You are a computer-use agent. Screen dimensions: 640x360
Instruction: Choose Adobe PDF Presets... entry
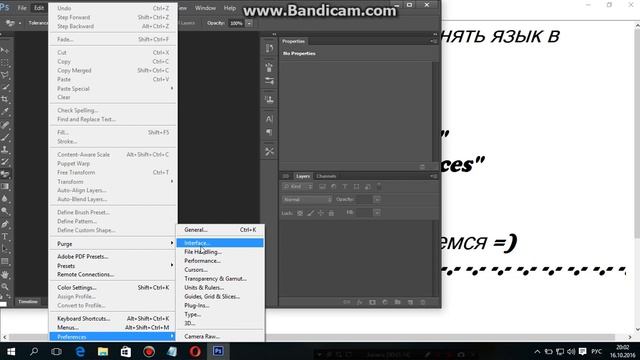pos(113,257)
